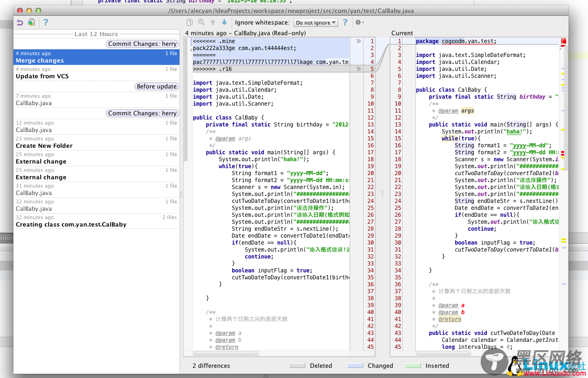Click 'import java.util.Scanner;' in the left pane
Image resolution: width=588 pixels, height=378 pixels.
click(233, 104)
